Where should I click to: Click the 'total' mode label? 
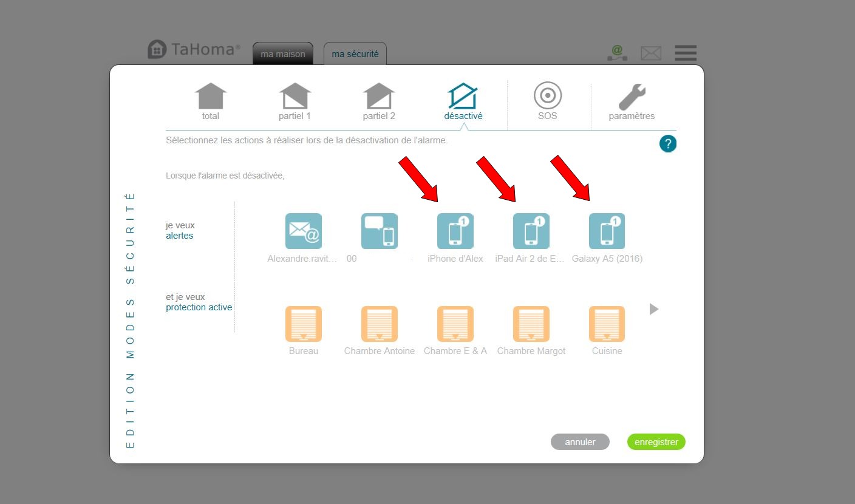tap(211, 116)
